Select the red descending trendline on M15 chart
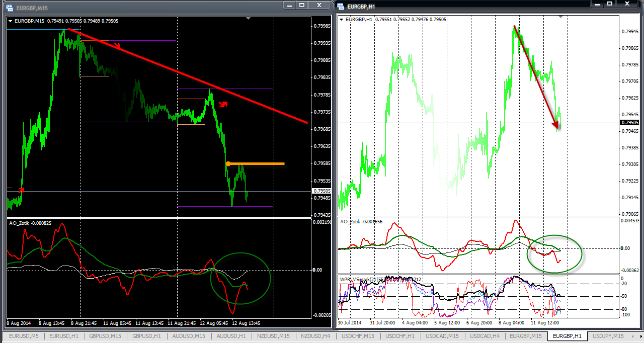The height and width of the screenshot is (343, 644). [x=187, y=75]
